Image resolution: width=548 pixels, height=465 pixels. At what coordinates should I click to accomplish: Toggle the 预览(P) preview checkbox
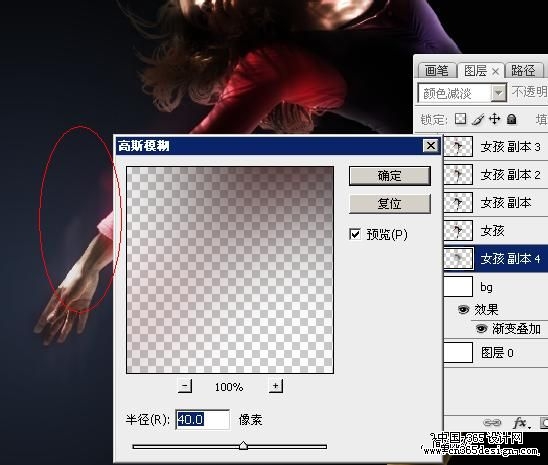[x=355, y=234]
